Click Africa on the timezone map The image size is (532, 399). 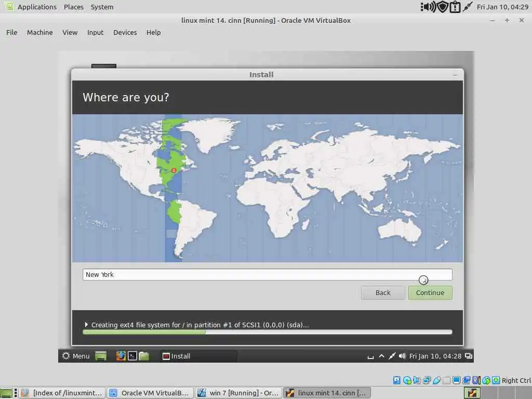tap(275, 207)
